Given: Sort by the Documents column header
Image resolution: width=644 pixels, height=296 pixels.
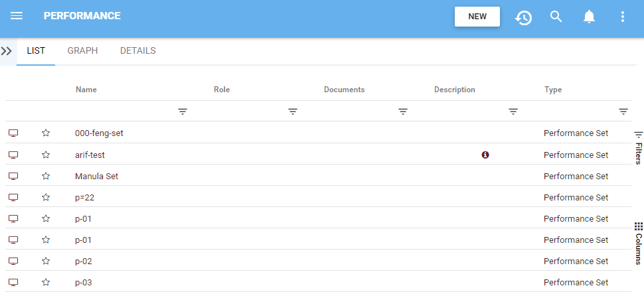Looking at the screenshot, I should pyautogui.click(x=344, y=90).
